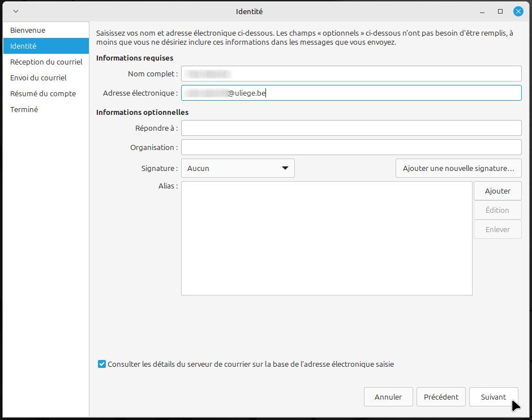Cancel with the Annuler button

click(x=388, y=397)
